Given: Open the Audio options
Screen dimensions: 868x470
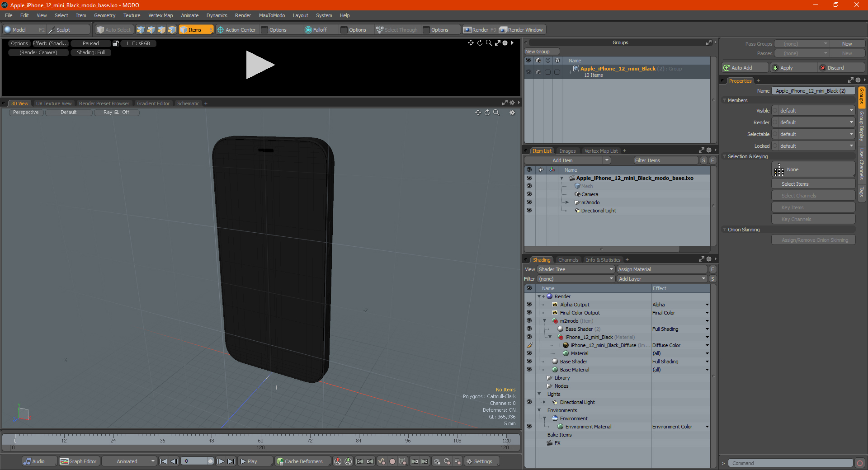Looking at the screenshot, I should click(x=39, y=461).
